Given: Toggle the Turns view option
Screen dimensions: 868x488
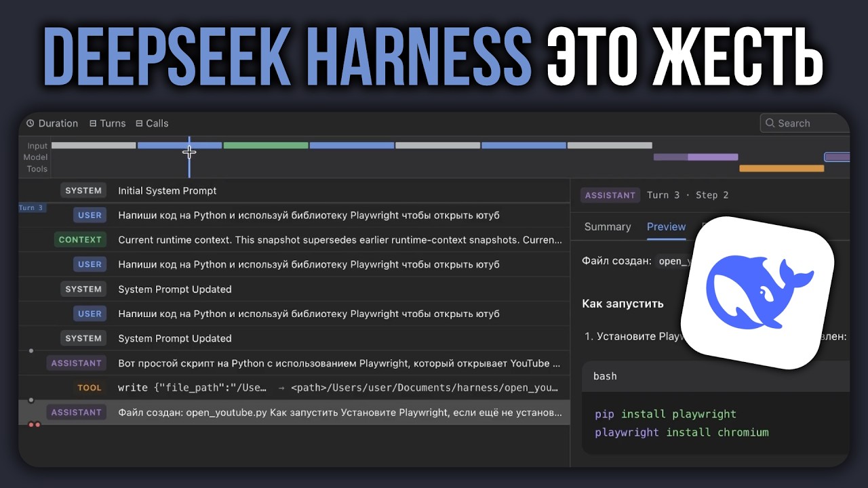Looking at the screenshot, I should [x=107, y=123].
